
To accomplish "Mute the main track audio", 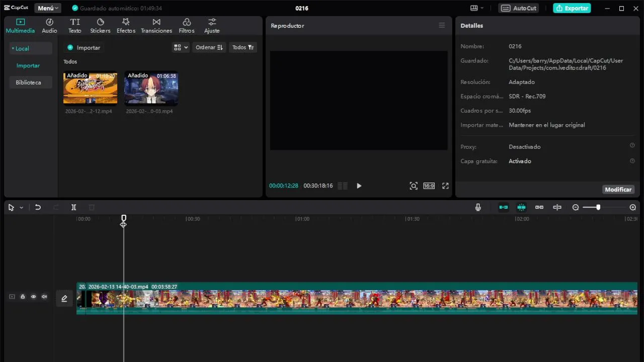I will (44, 297).
